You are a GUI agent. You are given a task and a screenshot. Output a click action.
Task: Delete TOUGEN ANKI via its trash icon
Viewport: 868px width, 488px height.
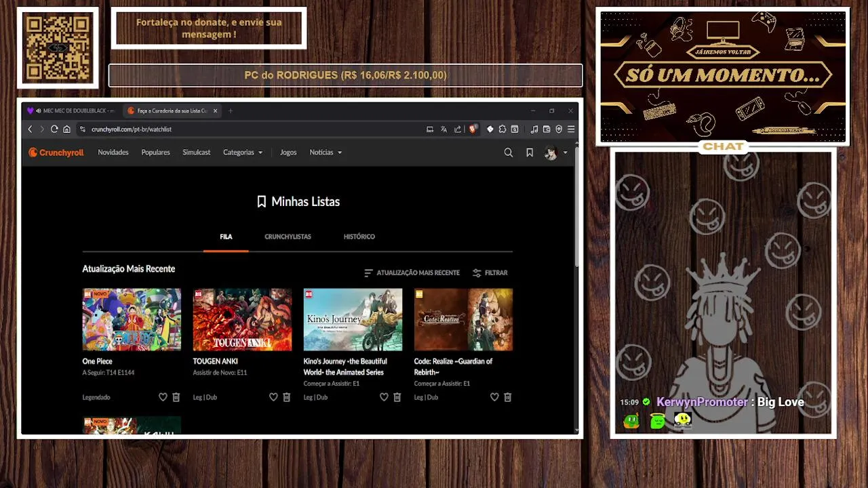[287, 397]
